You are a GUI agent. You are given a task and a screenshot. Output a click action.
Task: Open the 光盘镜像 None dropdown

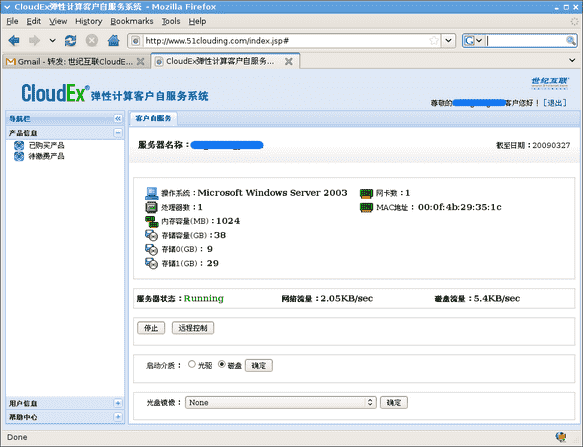[x=281, y=402]
